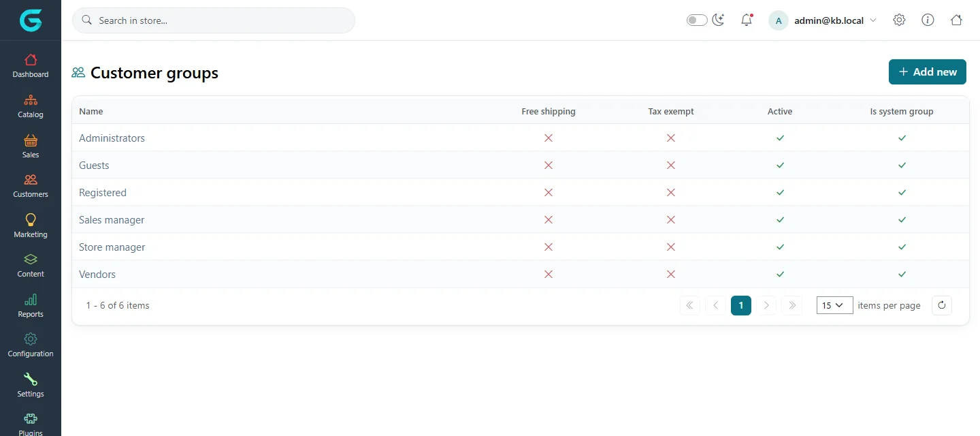Viewport: 980px width, 436px height.
Task: Open the Catalog sidebar menu
Action: (31, 106)
